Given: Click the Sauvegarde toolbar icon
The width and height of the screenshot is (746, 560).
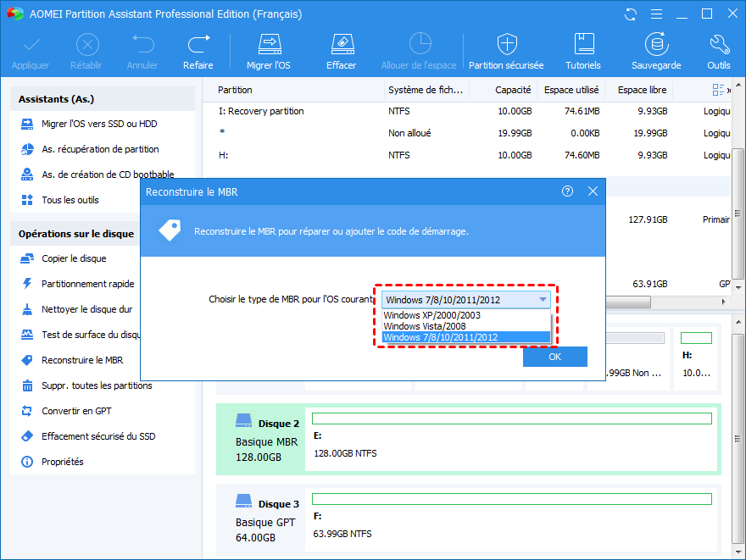Looking at the screenshot, I should [x=655, y=51].
